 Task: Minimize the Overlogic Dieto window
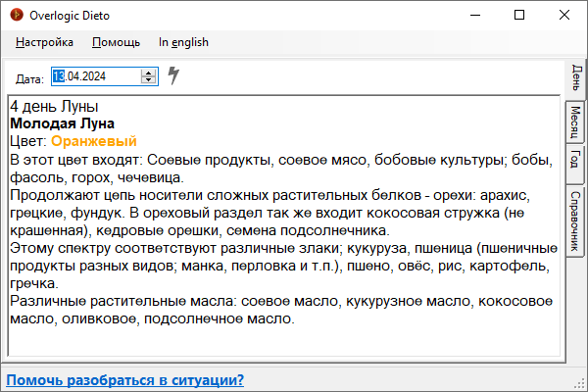pos(475,15)
